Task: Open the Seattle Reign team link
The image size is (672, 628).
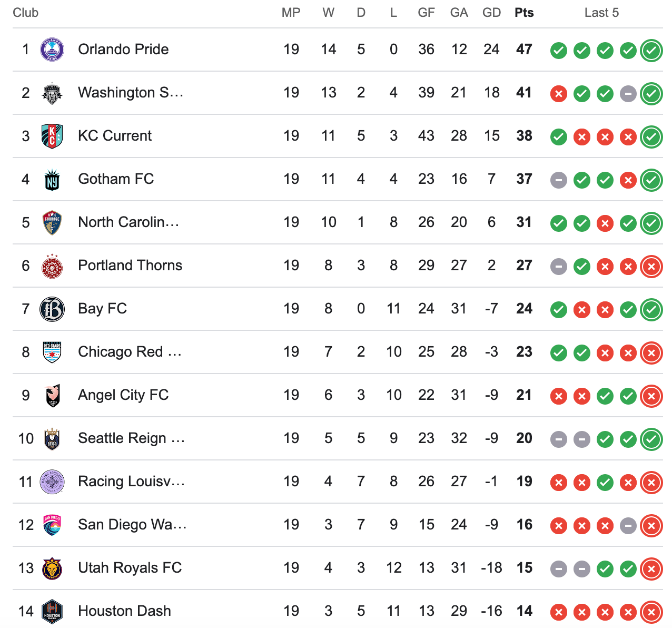Action: 132,438
